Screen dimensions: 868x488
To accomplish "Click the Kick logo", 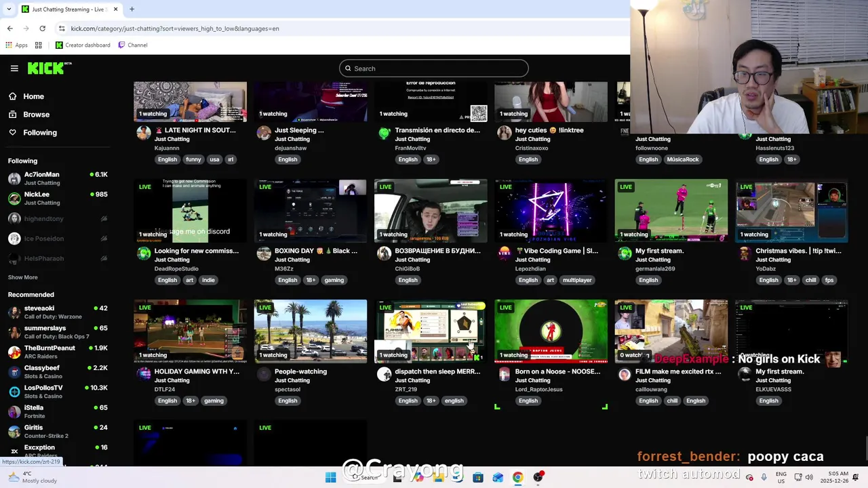I will [49, 68].
